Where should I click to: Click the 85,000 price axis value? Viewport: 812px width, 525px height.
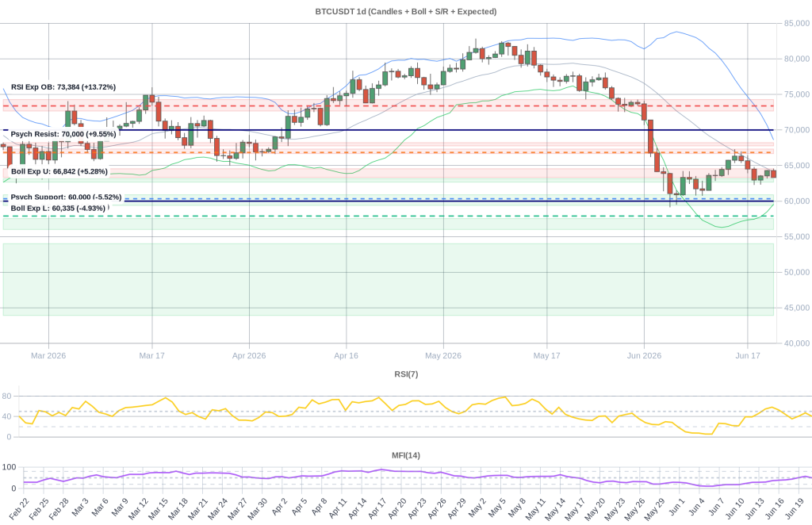[x=796, y=23]
